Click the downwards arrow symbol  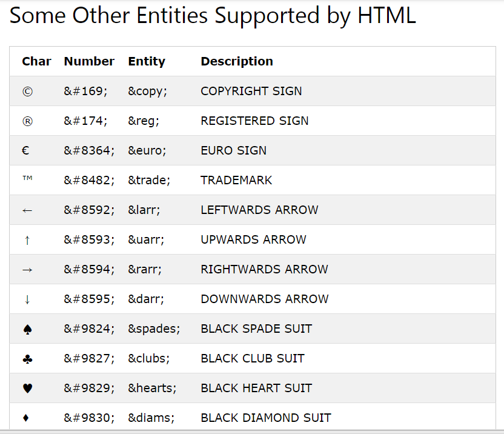coord(27,299)
